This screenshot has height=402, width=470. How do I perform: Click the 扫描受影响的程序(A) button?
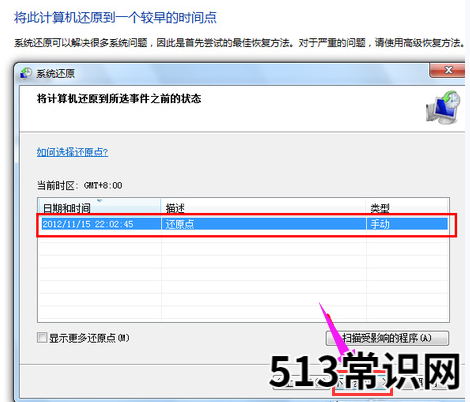pyautogui.click(x=387, y=338)
